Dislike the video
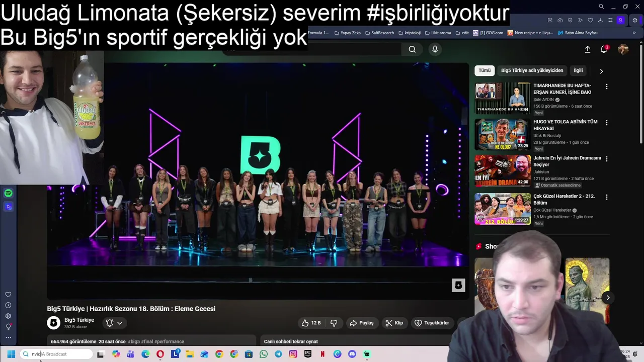644x362 pixels. coord(333,323)
